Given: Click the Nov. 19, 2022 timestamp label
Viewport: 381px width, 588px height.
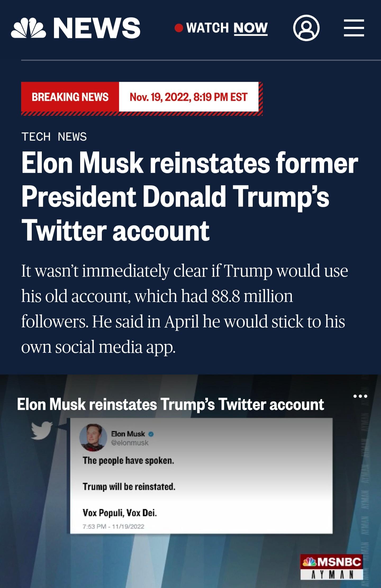Looking at the screenshot, I should (x=188, y=97).
